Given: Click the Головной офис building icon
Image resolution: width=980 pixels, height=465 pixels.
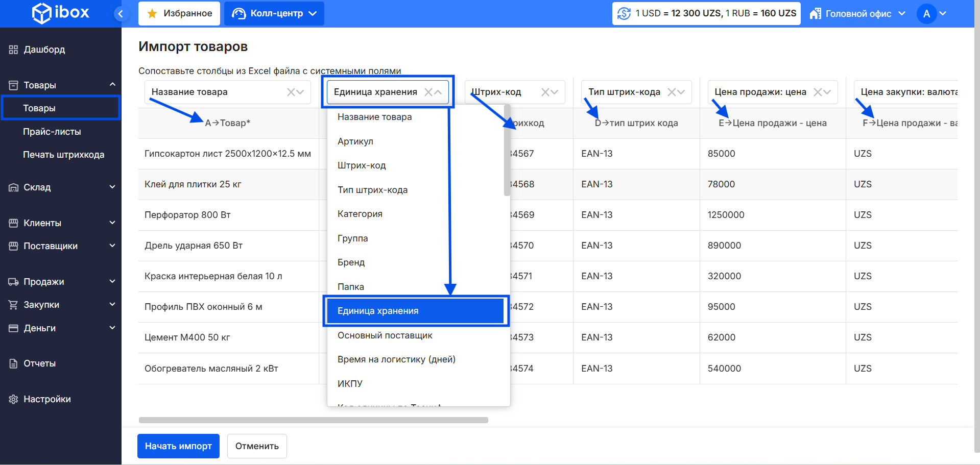Looking at the screenshot, I should (x=815, y=14).
